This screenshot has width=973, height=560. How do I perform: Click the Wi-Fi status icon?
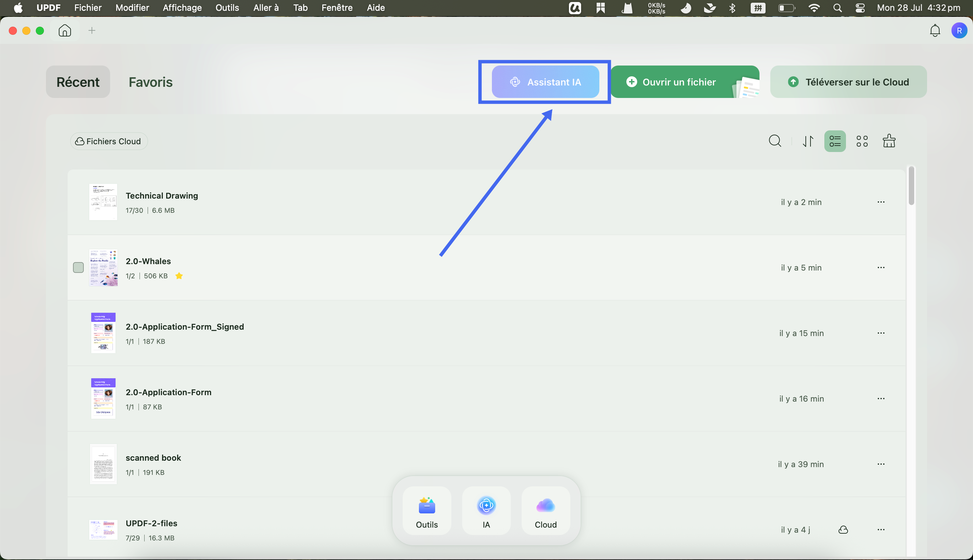pyautogui.click(x=814, y=8)
